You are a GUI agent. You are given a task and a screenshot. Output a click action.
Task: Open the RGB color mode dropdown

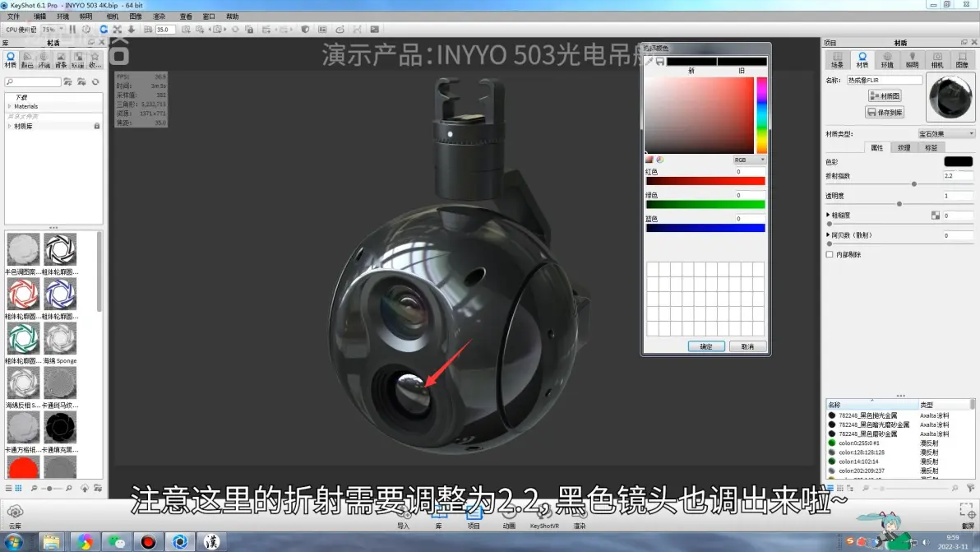(x=749, y=160)
